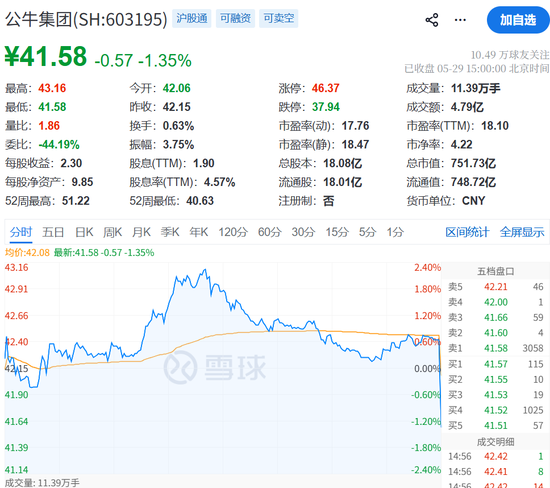Switch to the 120分 chart tab
The width and height of the screenshot is (550, 488).
click(x=233, y=232)
